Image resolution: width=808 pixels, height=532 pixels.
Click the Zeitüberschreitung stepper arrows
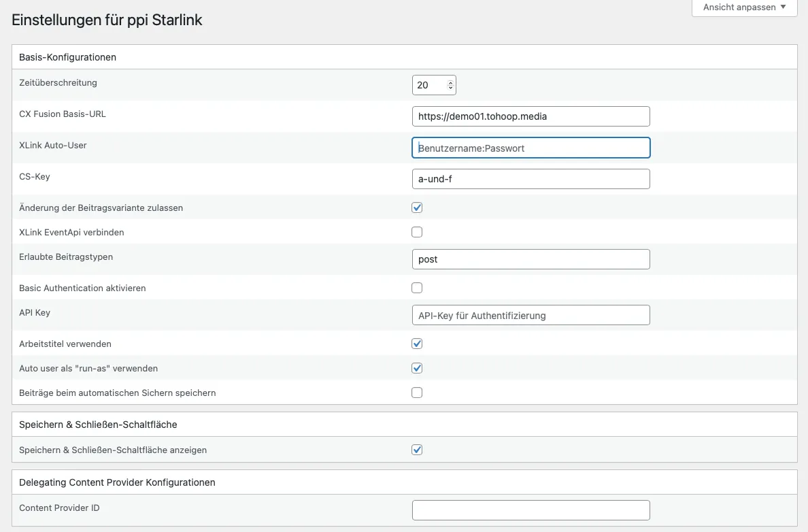pos(450,85)
